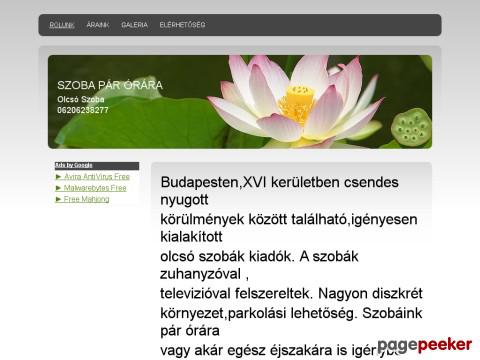Click the Ads by Google label

pos(74,165)
